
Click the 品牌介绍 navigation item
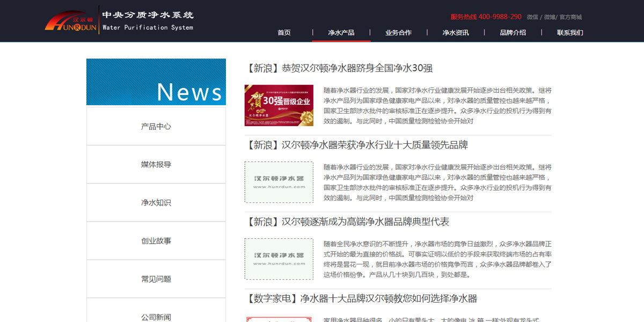(x=513, y=33)
